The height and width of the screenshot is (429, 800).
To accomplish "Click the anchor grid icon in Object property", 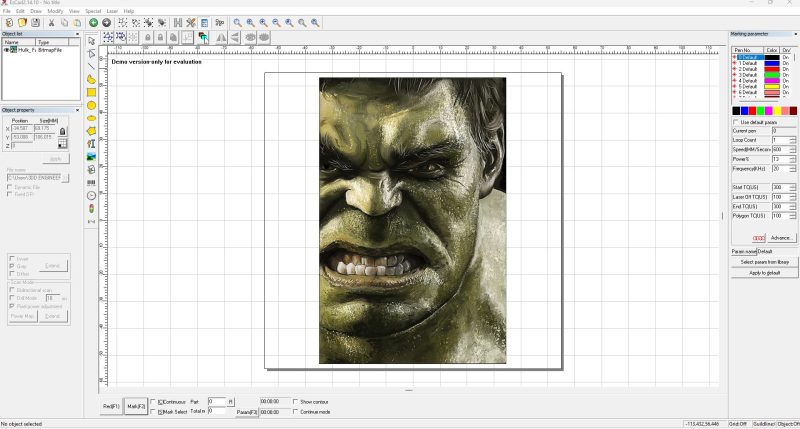I will 62,144.
